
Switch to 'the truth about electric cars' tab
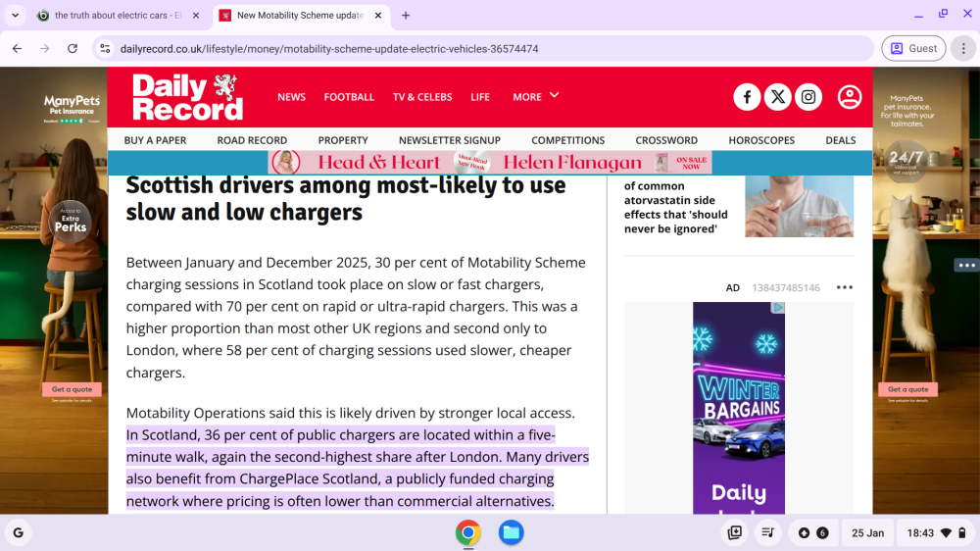point(118,15)
